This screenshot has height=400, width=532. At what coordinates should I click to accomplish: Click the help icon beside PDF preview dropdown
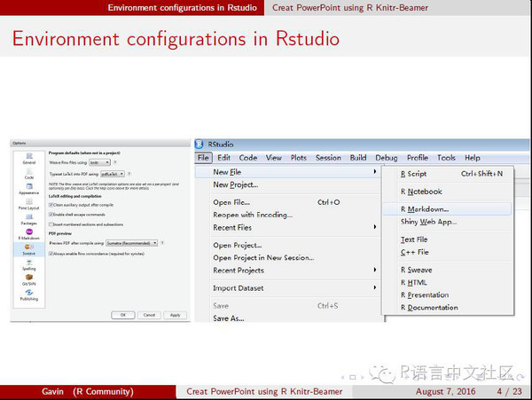162,243
